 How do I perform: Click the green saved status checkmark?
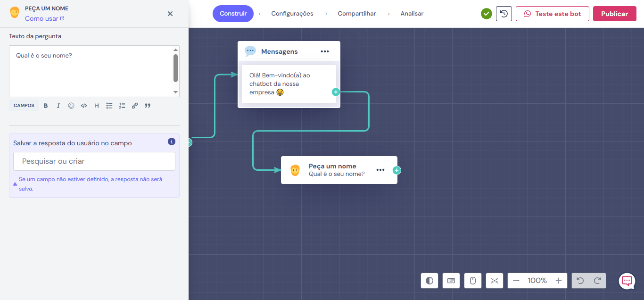coord(487,14)
